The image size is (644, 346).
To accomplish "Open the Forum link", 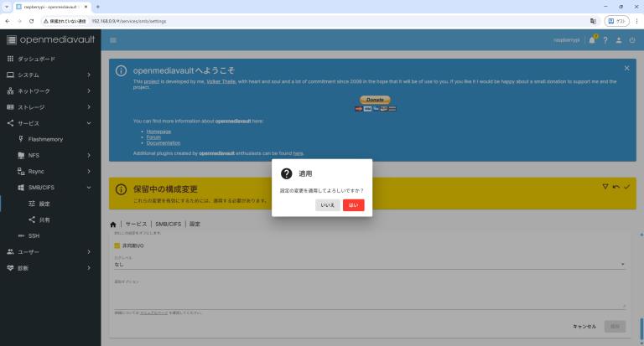I will click(153, 137).
